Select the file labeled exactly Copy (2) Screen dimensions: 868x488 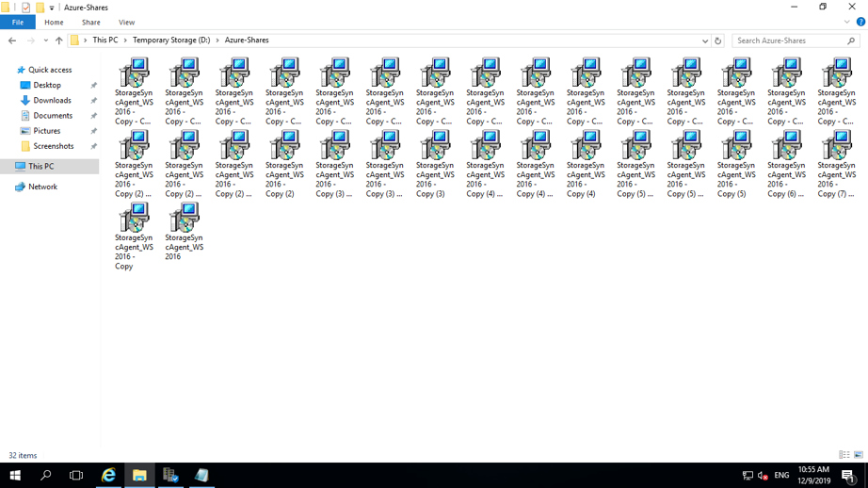[284, 164]
